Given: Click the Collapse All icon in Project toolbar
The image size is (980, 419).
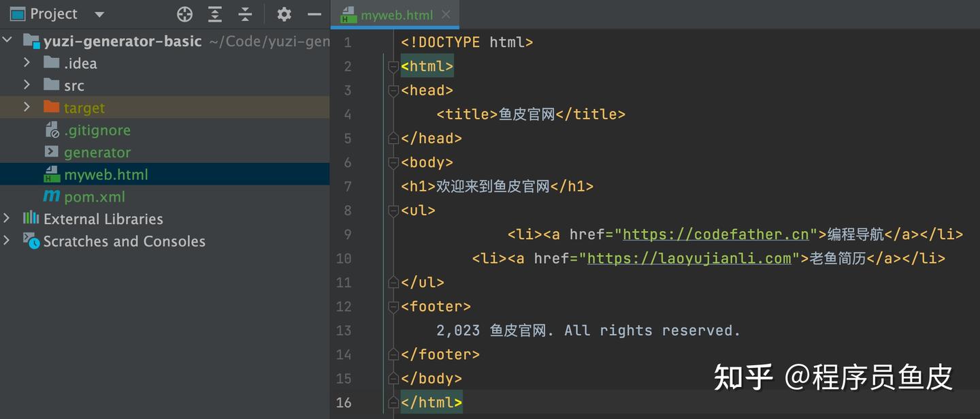Looking at the screenshot, I should tap(245, 14).
